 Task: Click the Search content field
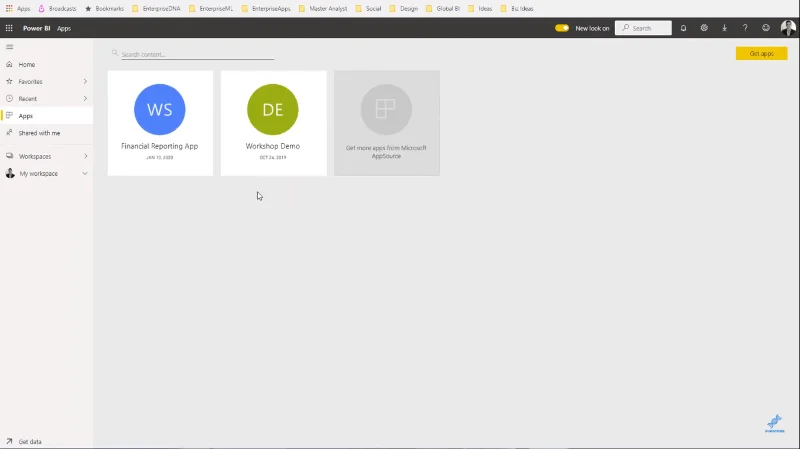(197, 54)
